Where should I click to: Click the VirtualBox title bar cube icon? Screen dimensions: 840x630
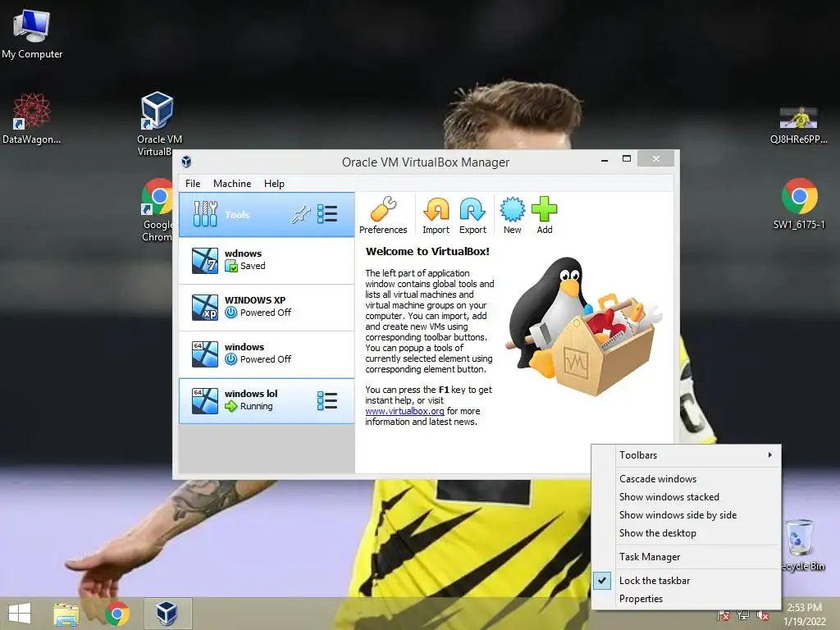pyautogui.click(x=186, y=162)
